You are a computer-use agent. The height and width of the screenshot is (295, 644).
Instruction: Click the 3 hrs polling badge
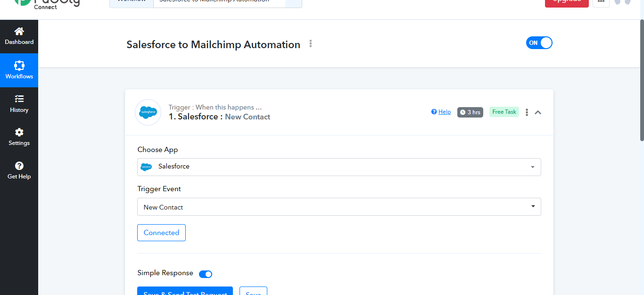pos(470,112)
